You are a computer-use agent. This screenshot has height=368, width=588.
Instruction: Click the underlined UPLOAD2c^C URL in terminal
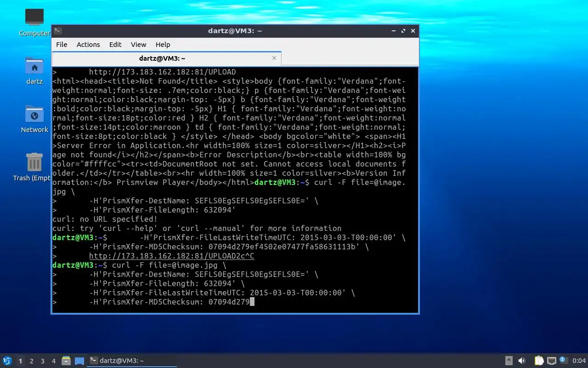pyautogui.click(x=171, y=256)
